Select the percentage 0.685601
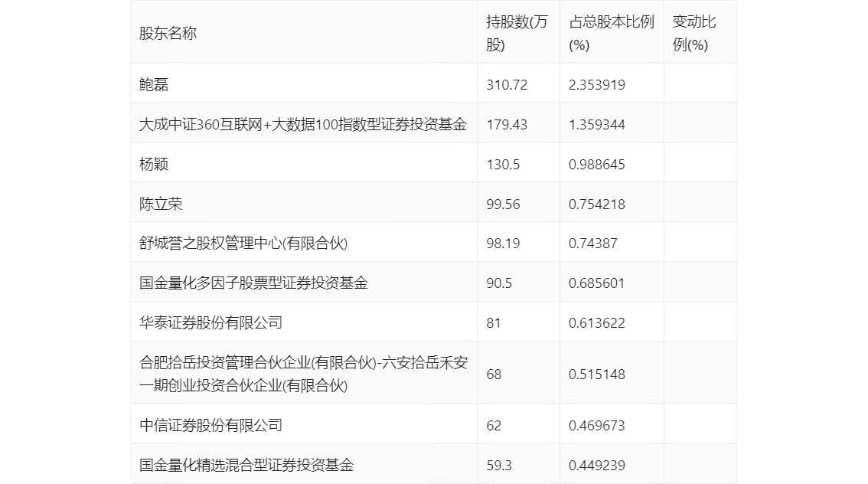This screenshot has height=484, width=868. 597,283
